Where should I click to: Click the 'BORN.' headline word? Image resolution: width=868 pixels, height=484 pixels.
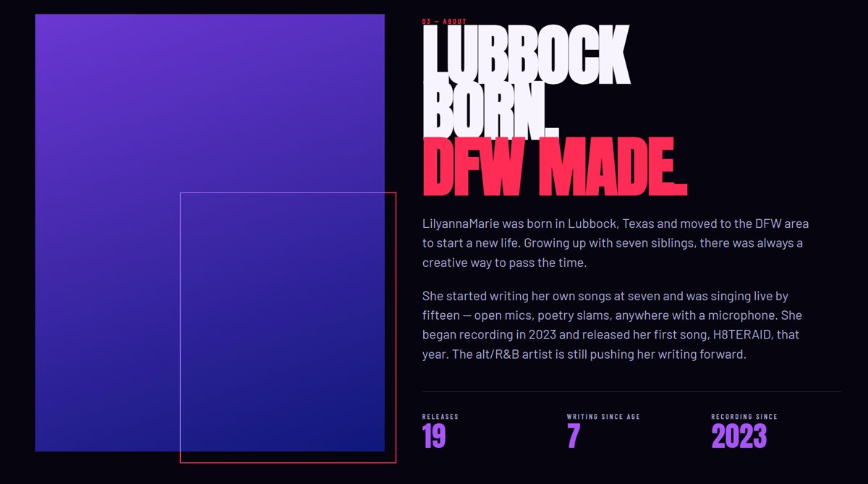coord(490,111)
